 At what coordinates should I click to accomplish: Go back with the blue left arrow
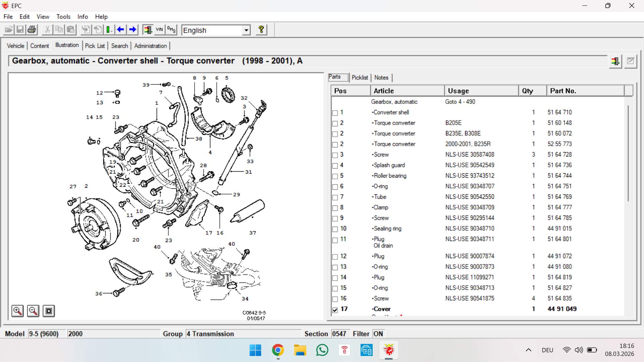(120, 30)
